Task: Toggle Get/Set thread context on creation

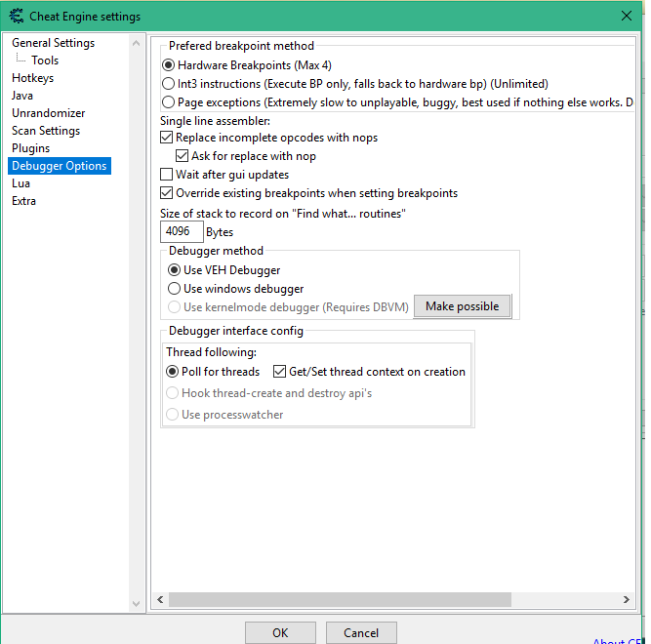Action: tap(280, 372)
